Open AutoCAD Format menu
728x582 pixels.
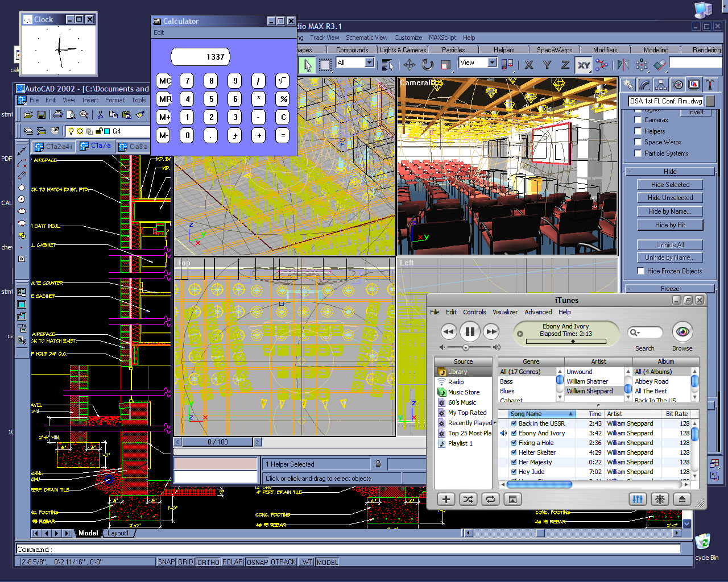pos(115,100)
